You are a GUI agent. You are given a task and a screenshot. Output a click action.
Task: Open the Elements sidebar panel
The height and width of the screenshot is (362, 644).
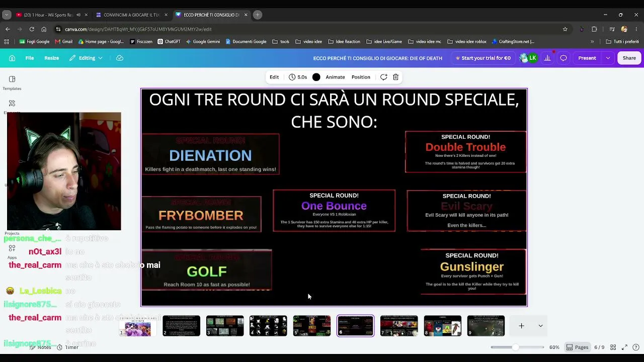(12, 105)
